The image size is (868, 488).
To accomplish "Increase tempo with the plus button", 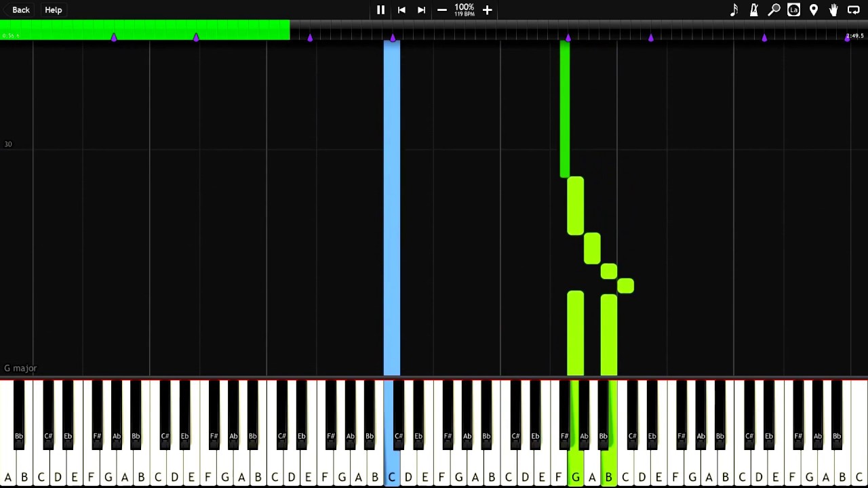I will 487,10.
